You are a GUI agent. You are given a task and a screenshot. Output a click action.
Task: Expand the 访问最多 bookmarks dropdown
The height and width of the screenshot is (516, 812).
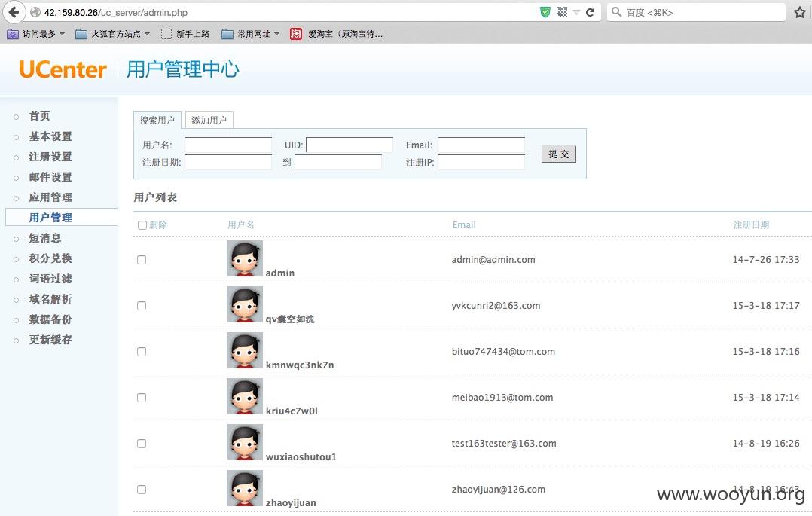[x=35, y=34]
